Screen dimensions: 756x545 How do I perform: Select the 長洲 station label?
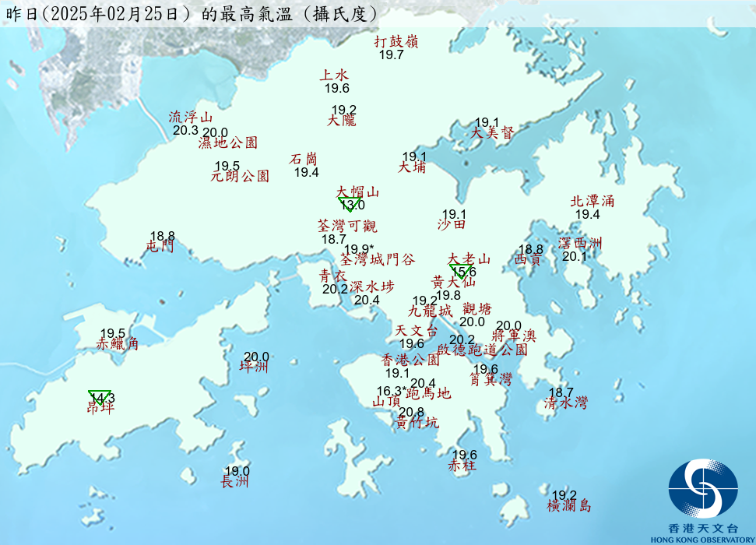tap(235, 483)
